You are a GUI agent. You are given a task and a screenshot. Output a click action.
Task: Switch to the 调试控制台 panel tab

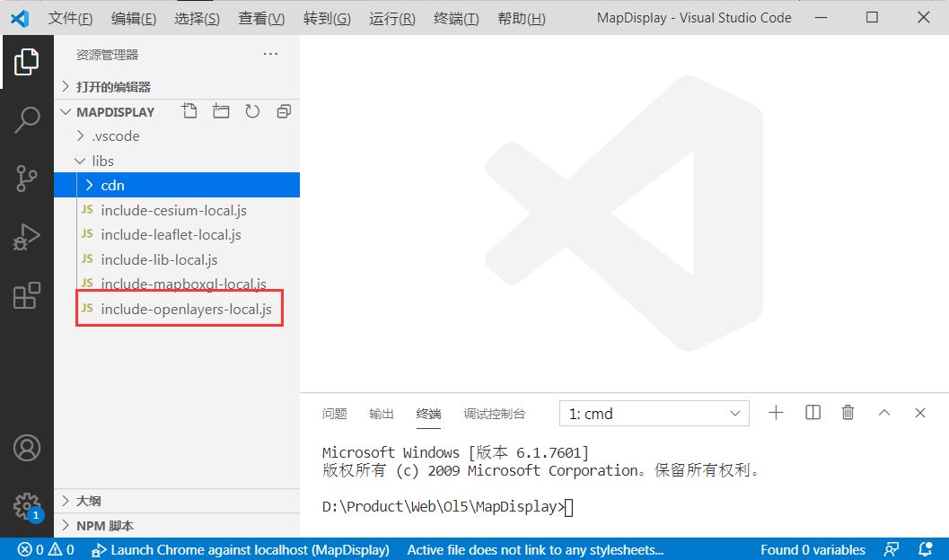(495, 414)
